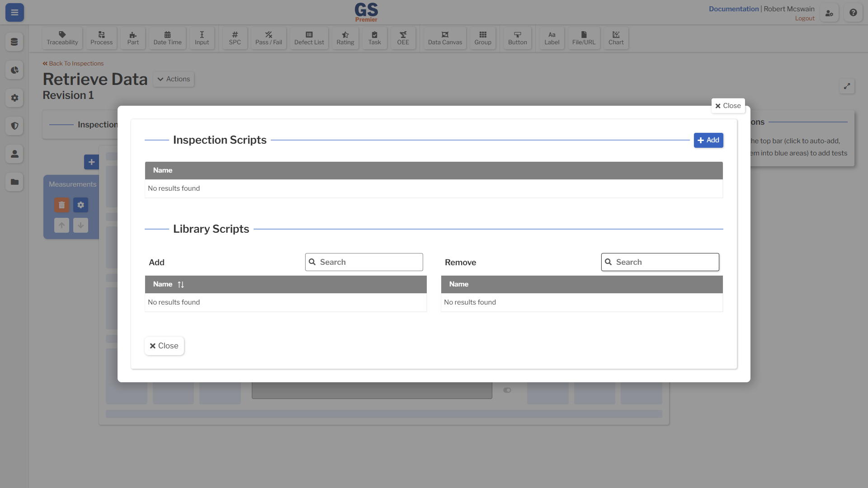868x488 pixels.
Task: Open Measurements group settings gear
Action: tap(81, 205)
